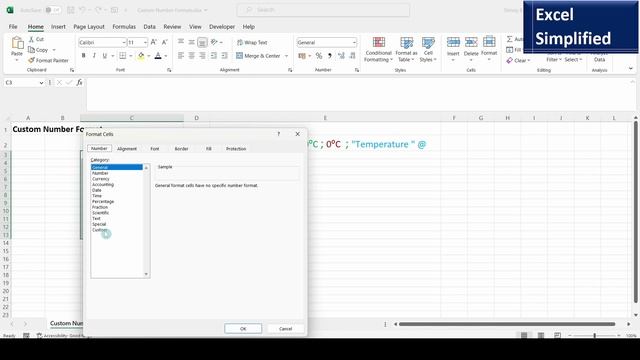Apply Percent Style format
The height and width of the screenshot is (360, 640).
click(x=319, y=56)
